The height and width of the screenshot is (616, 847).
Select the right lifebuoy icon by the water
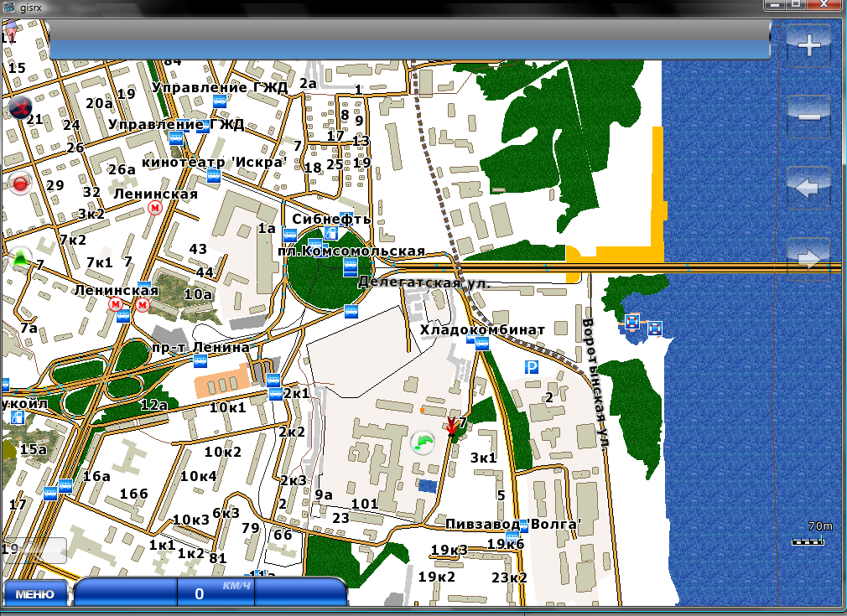[x=654, y=328]
